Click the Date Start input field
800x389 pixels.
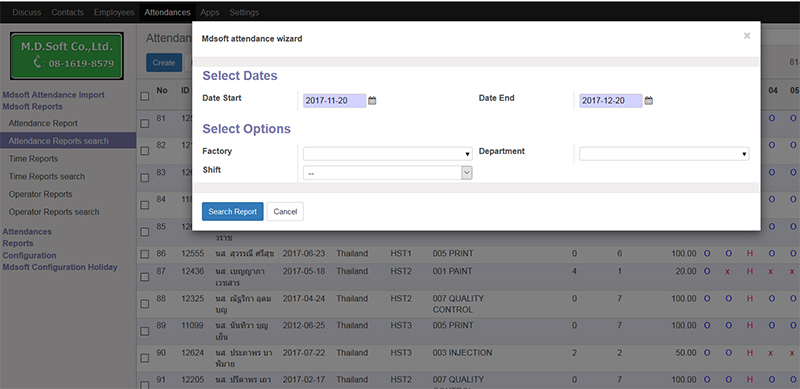click(x=335, y=101)
